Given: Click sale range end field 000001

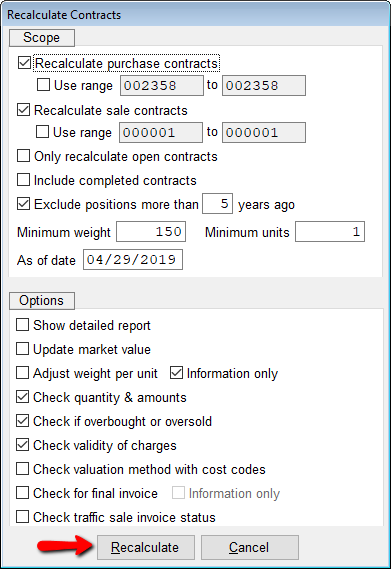Looking at the screenshot, I should [x=264, y=132].
